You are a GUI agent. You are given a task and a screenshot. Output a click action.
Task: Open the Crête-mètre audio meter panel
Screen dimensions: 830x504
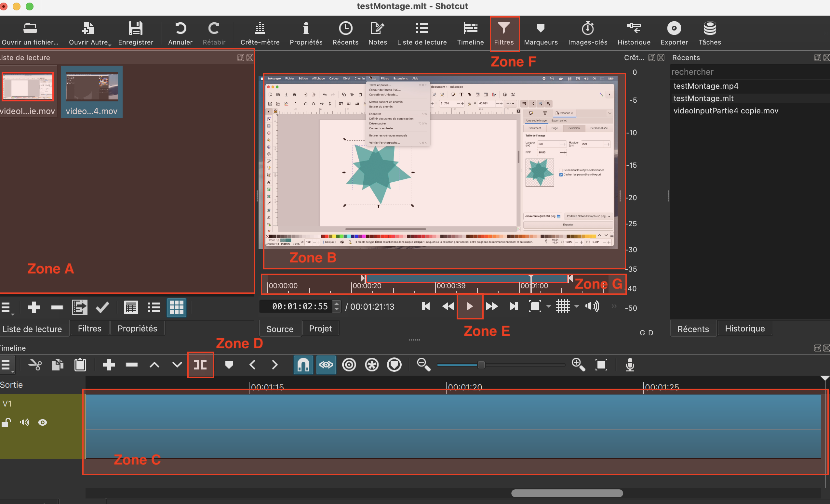point(260,34)
